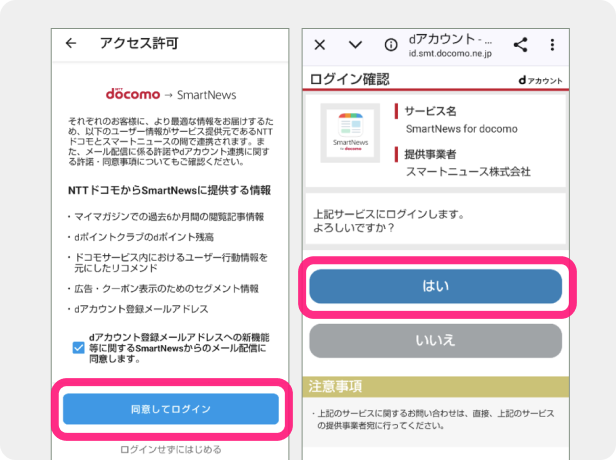The height and width of the screenshot is (460, 616).
Task: Tap ログインせずにはじめる link
Action: 171,449
